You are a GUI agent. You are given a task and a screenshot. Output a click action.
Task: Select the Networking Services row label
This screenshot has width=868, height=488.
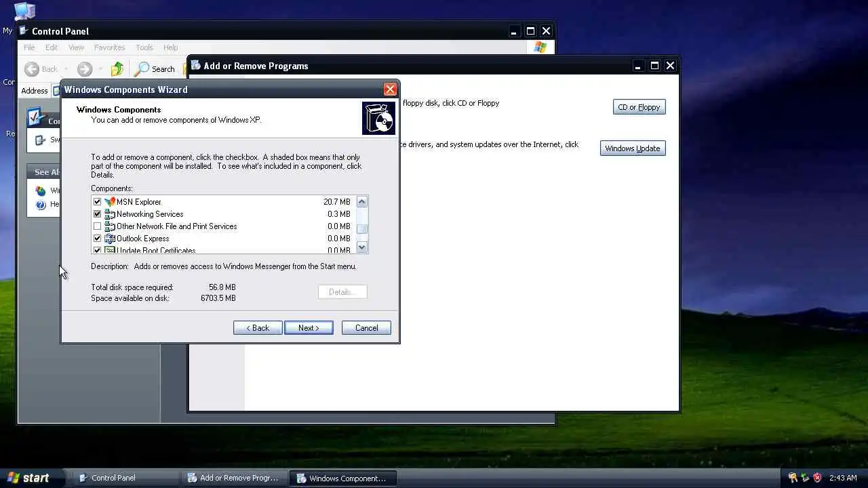pos(150,214)
